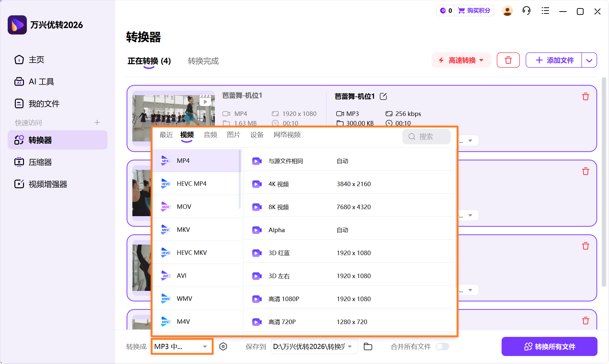
Task: Click the 购买积分 button
Action: (474, 11)
